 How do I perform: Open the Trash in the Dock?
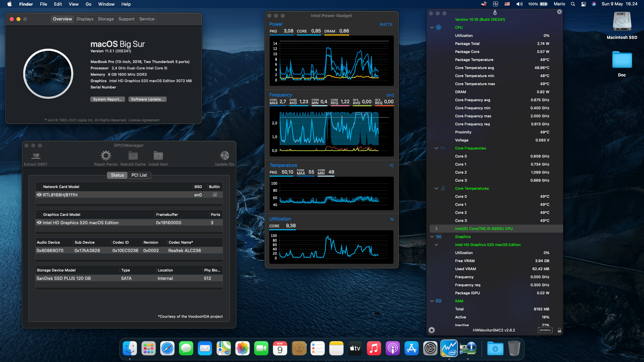[514, 349]
